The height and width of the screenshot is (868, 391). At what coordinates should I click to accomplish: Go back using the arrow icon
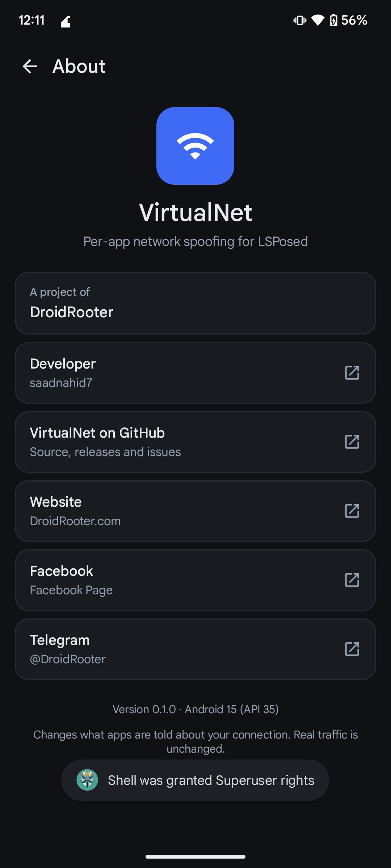(x=30, y=66)
